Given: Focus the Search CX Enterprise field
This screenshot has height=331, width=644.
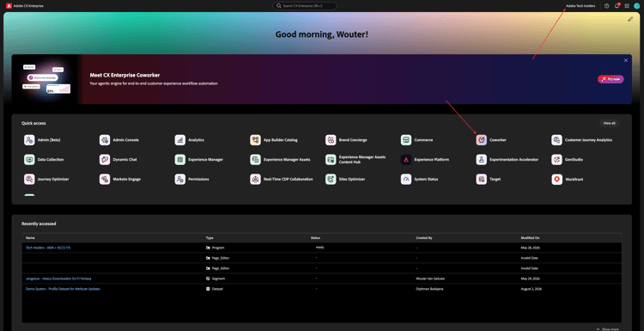Looking at the screenshot, I should click(304, 6).
